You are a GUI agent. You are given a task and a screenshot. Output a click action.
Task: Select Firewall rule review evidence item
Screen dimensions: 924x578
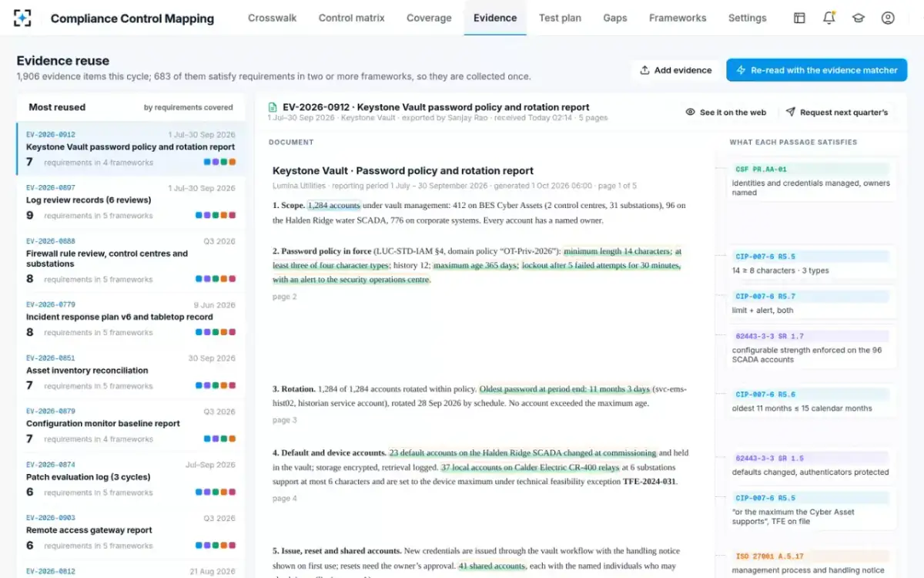tap(131, 261)
